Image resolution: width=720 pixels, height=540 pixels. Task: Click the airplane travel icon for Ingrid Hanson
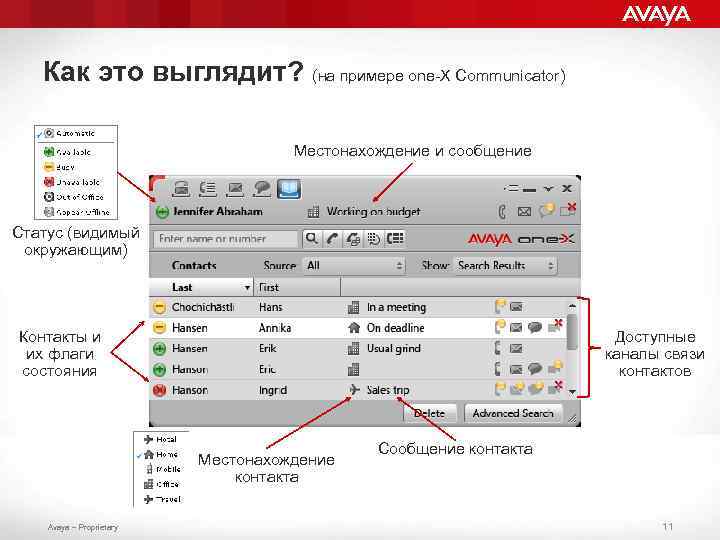tap(354, 390)
